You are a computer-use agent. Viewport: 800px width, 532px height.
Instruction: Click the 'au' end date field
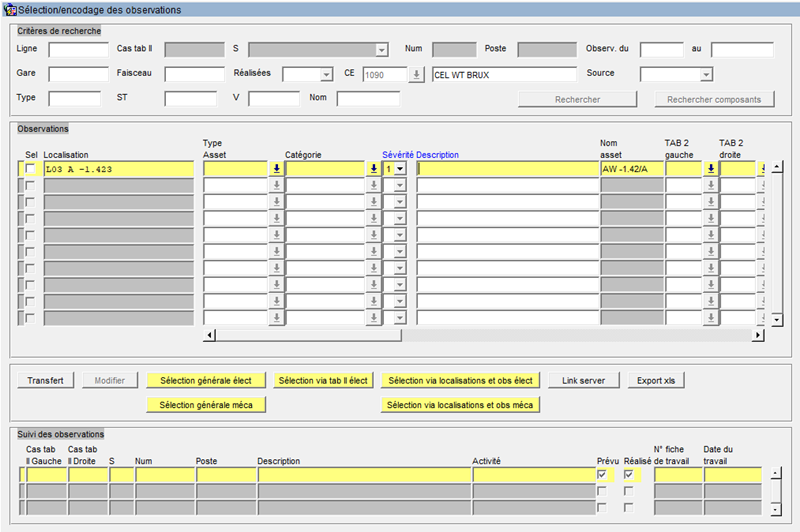click(742, 50)
